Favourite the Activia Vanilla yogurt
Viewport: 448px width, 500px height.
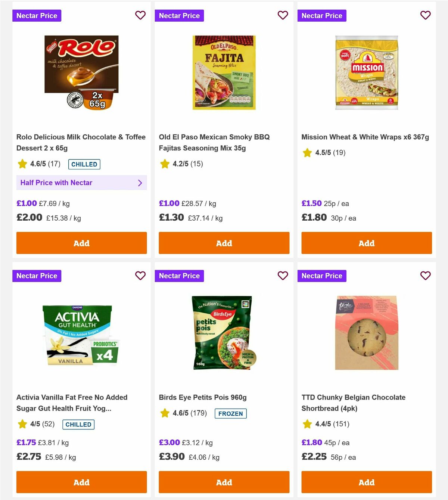[x=140, y=276]
